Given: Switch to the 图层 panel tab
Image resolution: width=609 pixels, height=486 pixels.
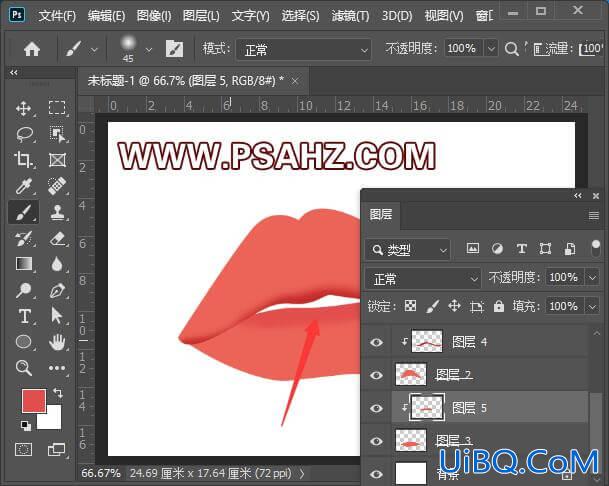Looking at the screenshot, I should 381,214.
